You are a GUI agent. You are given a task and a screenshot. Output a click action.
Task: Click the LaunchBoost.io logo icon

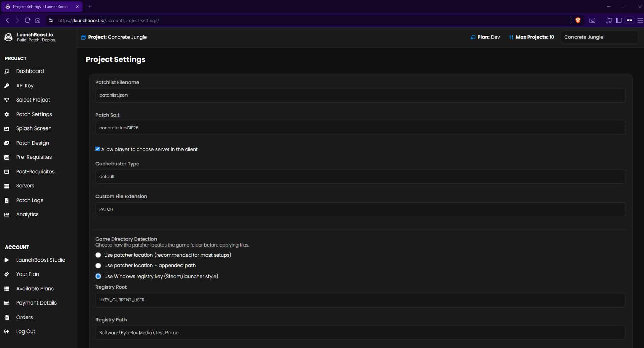pos(8,37)
